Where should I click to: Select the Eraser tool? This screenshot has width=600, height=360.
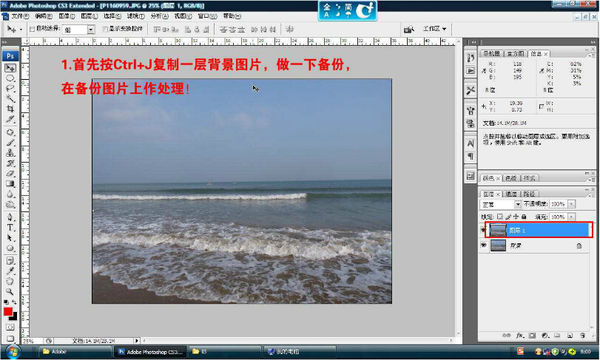click(x=10, y=174)
